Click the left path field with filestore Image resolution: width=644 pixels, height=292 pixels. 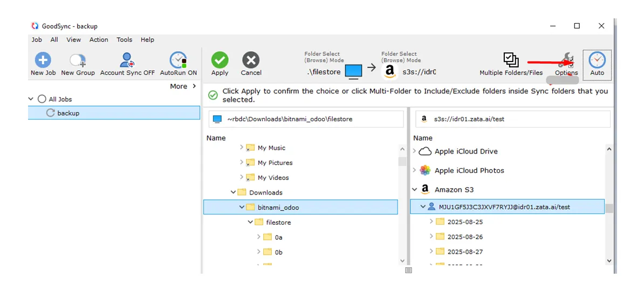(x=306, y=120)
